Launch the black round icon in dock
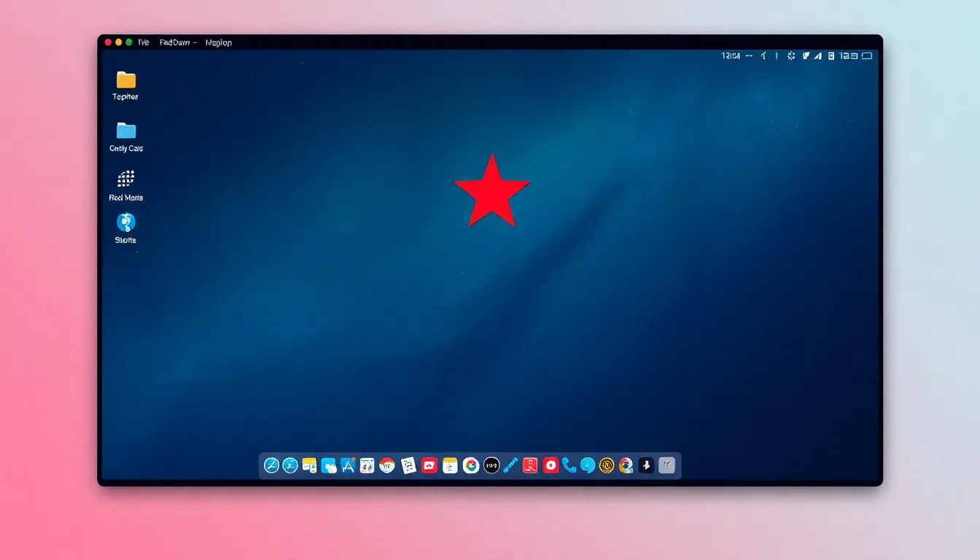980x560 pixels. [x=491, y=465]
